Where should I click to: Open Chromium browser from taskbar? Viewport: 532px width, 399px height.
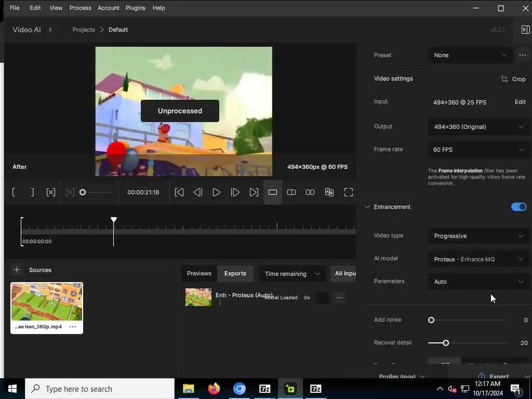[239, 389]
